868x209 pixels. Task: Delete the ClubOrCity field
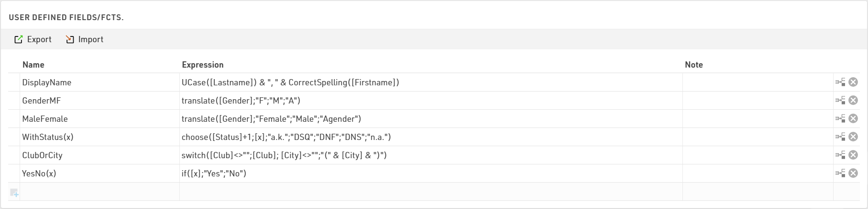coord(853,155)
